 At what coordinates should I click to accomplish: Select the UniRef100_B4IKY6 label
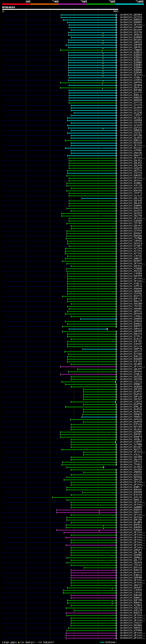point(131,573)
